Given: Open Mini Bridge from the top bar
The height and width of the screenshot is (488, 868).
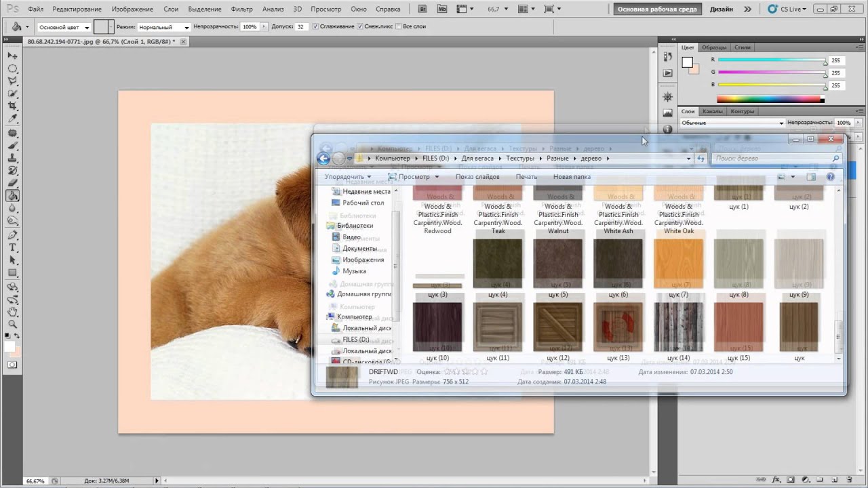Looking at the screenshot, I should tap(441, 9).
